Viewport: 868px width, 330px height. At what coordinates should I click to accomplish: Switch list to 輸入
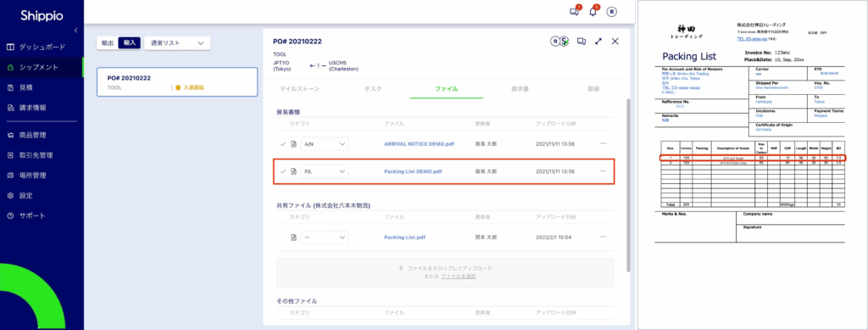pyautogui.click(x=129, y=42)
